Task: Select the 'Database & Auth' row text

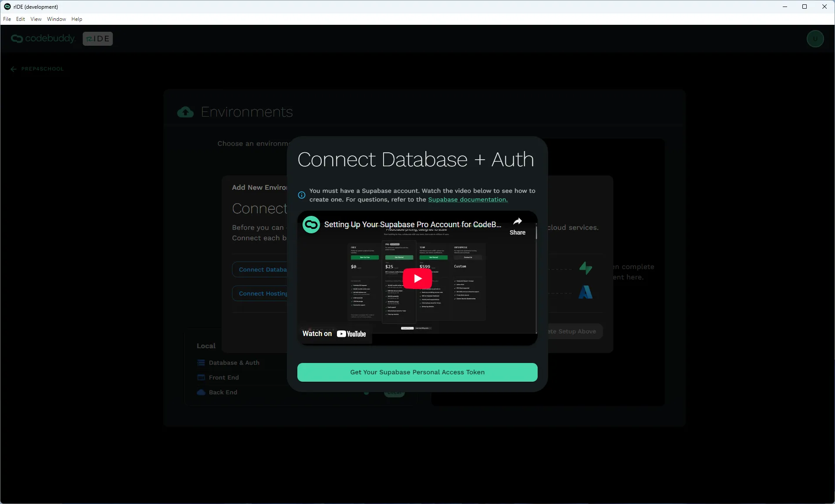Action: point(234,363)
